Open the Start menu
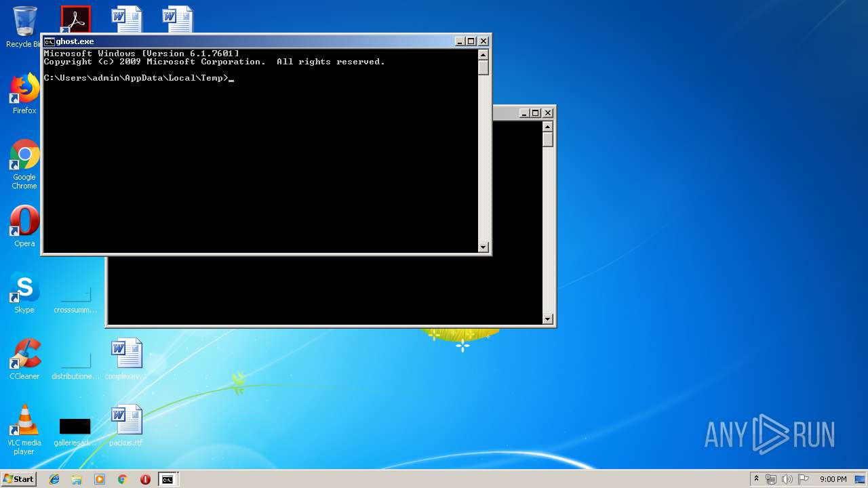The width and height of the screenshot is (868, 488). (18, 479)
